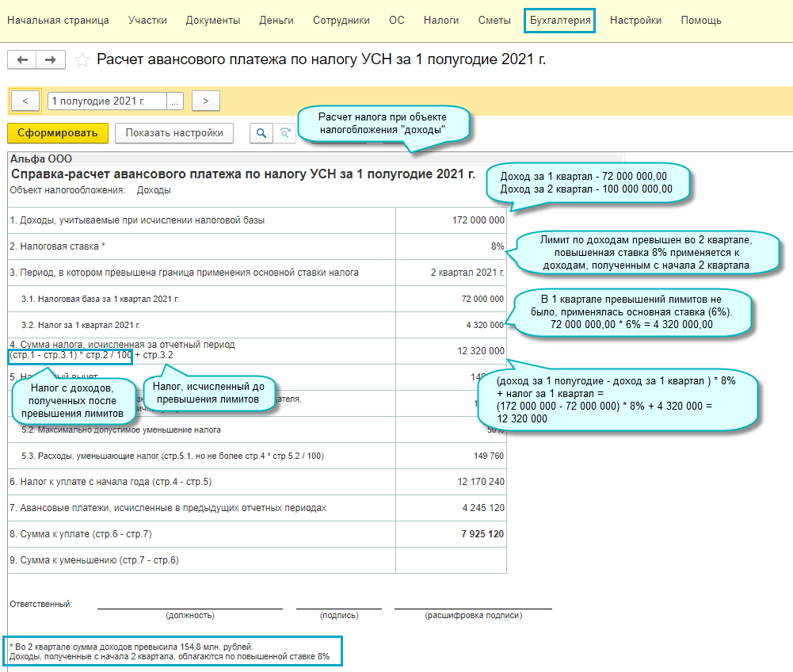Select the '12 170 240' tax payable cell
Image resolution: width=793 pixels, height=672 pixels.
[451, 482]
